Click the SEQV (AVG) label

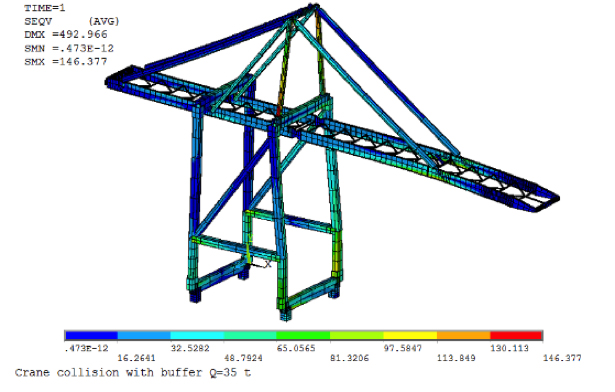point(71,21)
